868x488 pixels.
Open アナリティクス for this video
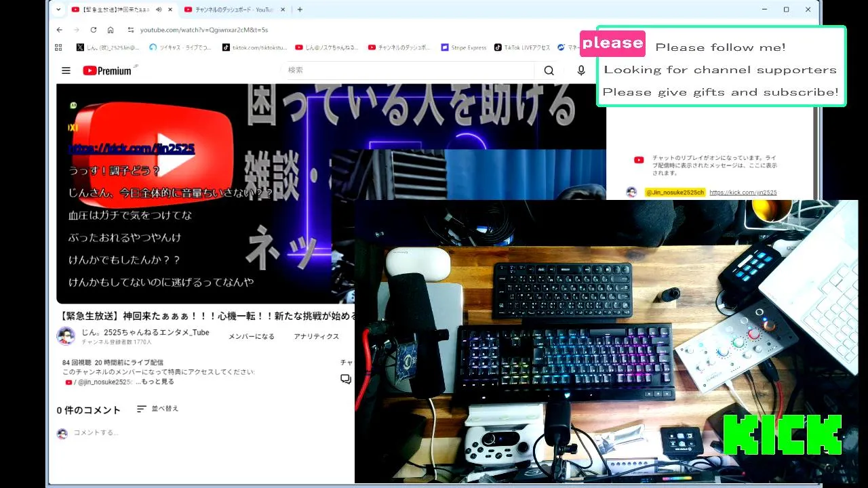317,337
